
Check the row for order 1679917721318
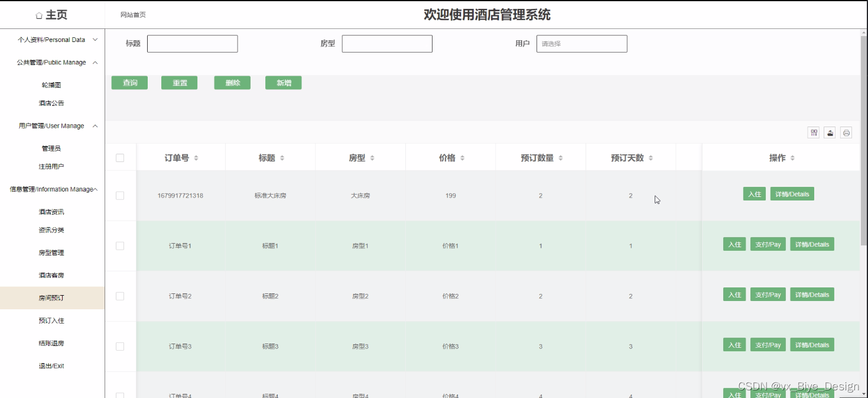click(120, 196)
